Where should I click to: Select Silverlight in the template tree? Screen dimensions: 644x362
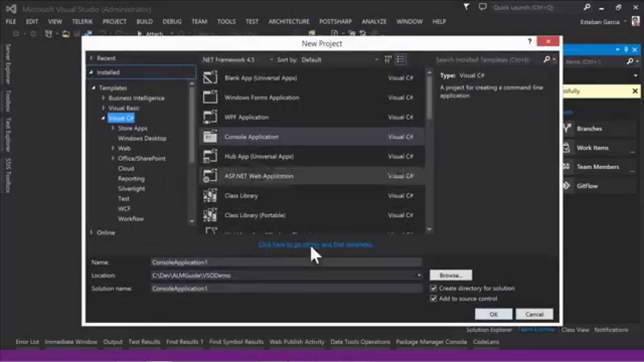131,189
